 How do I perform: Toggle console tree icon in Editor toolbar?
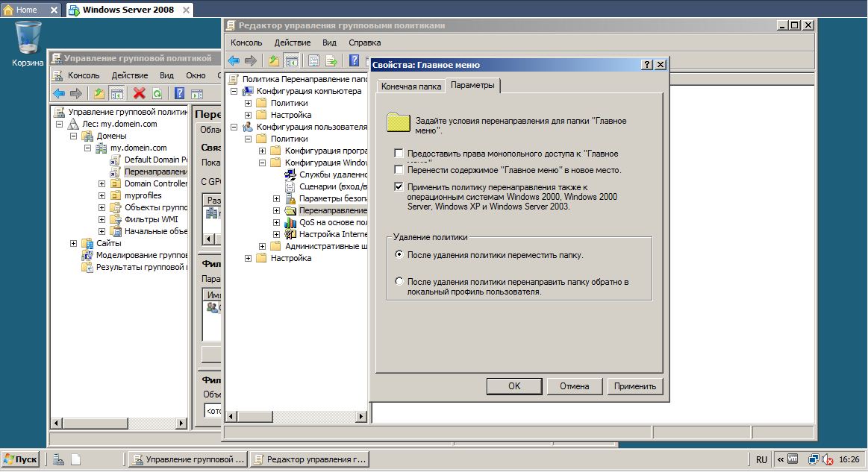point(291,61)
